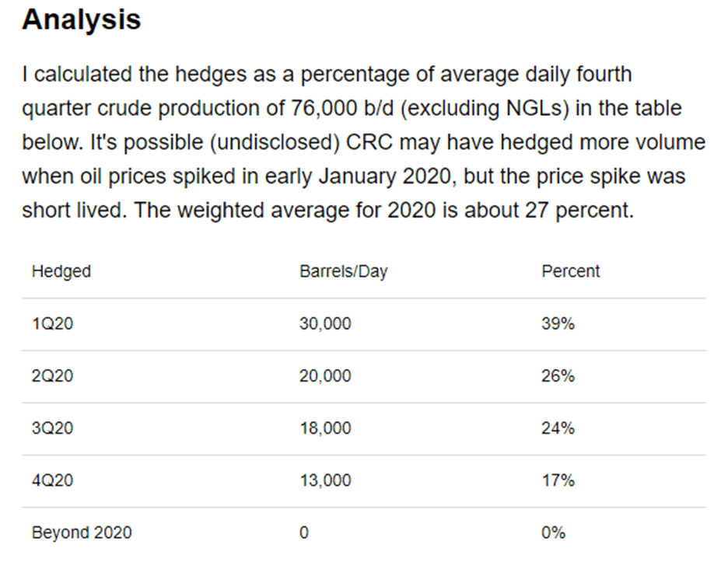Click the 39% percent cell
Image resolution: width=728 pixels, height=576 pixels.
558,324
